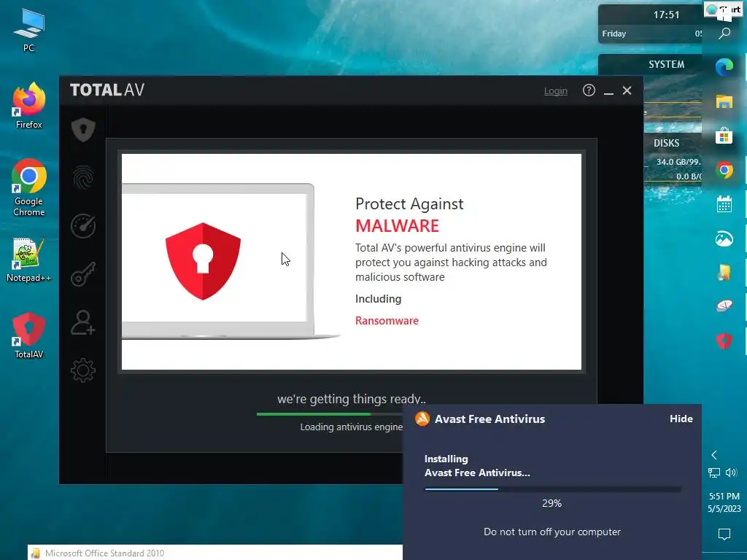The height and width of the screenshot is (560, 747).
Task: Click the TotalAV logo in title bar
Action: pos(107,90)
